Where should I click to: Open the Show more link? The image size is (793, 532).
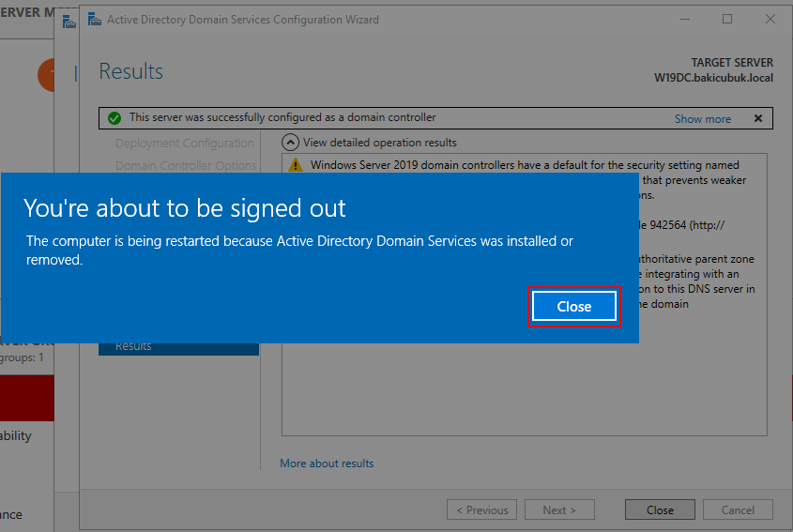(703, 119)
